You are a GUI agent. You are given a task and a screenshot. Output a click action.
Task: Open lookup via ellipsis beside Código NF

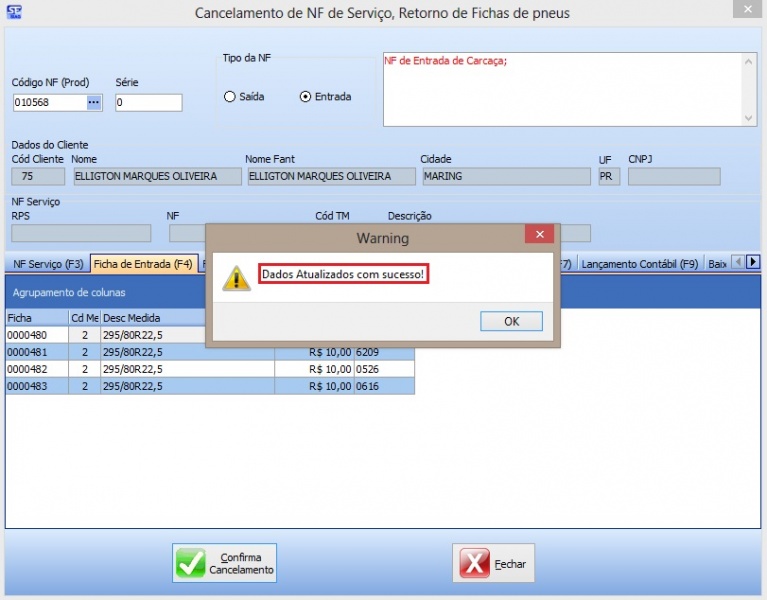coord(94,102)
